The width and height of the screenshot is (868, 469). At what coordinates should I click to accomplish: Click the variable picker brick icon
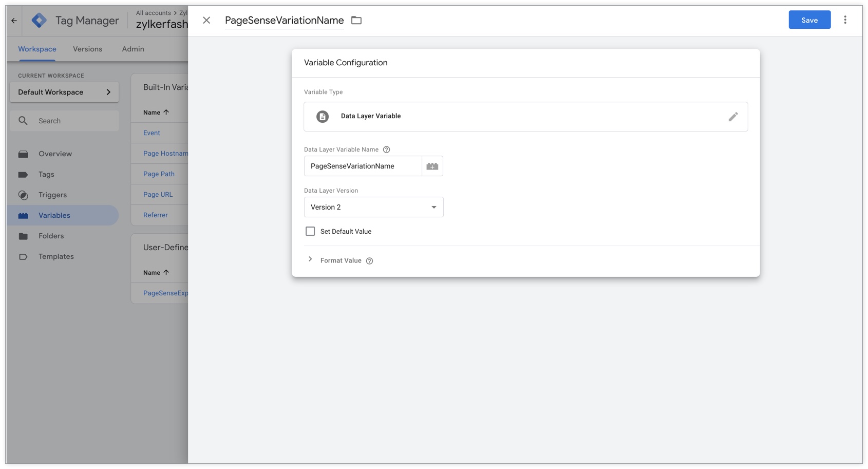coord(432,166)
